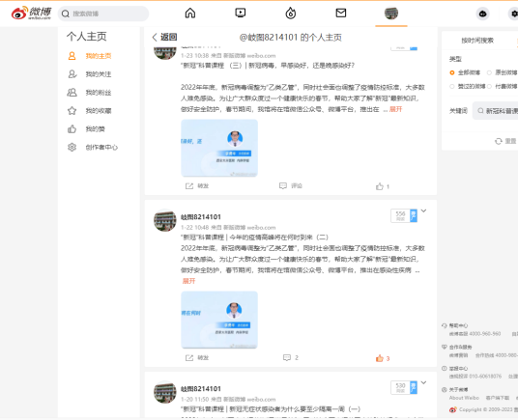Screen dimensions: 518x420
Task: Open the 微博营销 footer link
Action: [458, 355]
